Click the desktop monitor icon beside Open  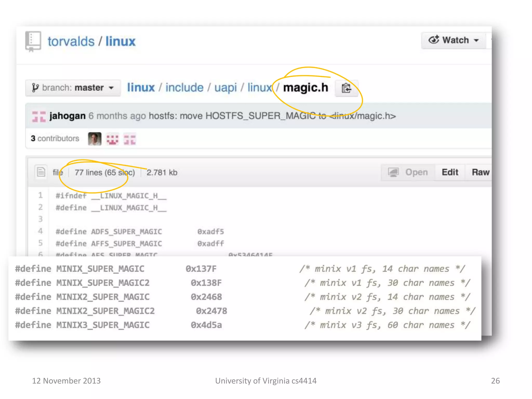pyautogui.click(x=393, y=172)
